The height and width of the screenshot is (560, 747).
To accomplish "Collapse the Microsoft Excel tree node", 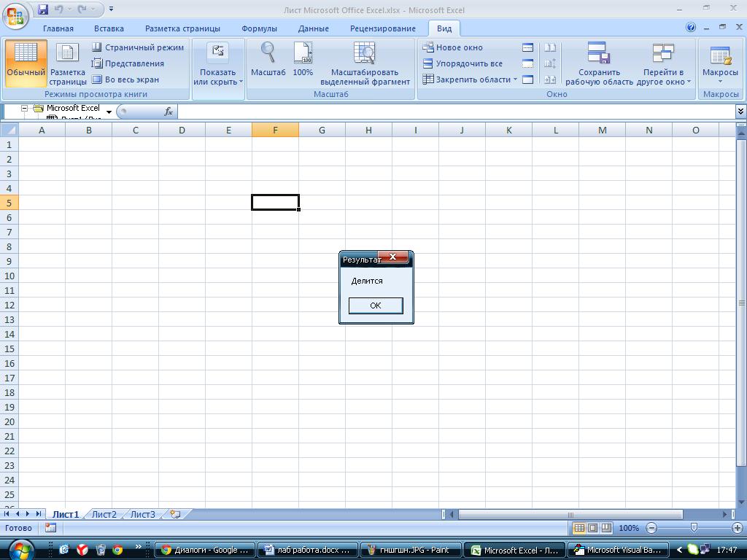I will click(24, 108).
